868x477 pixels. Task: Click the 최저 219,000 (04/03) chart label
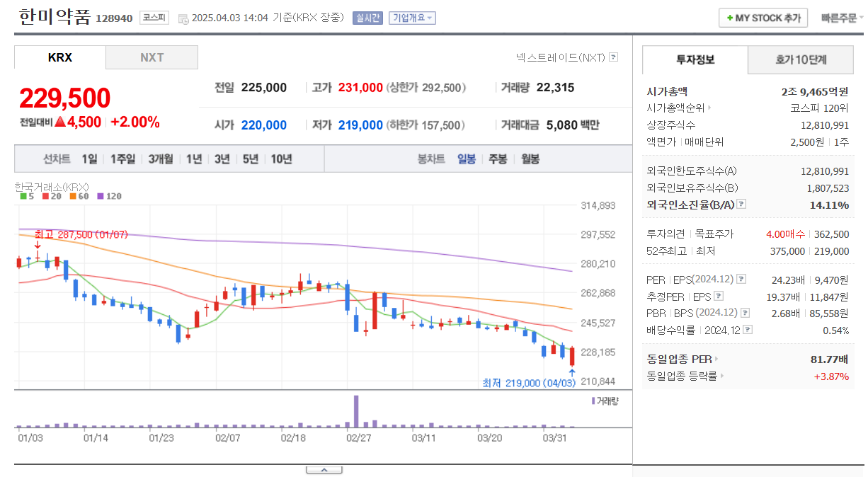[x=529, y=383]
